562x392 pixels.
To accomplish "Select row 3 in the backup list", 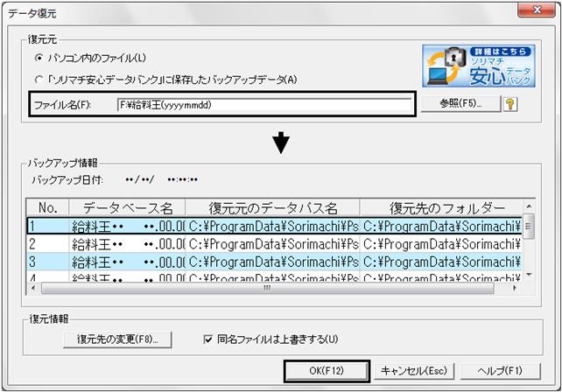I will pos(274,262).
